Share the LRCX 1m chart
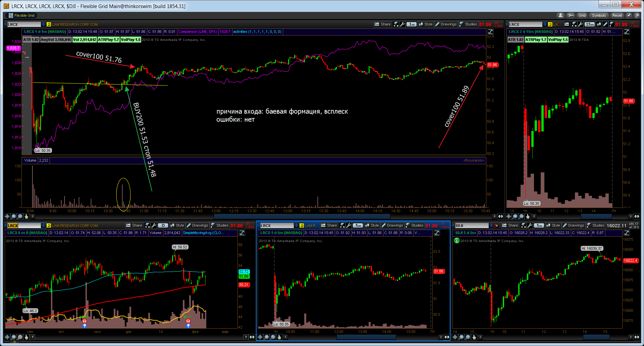This screenshot has width=644, height=346. [382, 24]
